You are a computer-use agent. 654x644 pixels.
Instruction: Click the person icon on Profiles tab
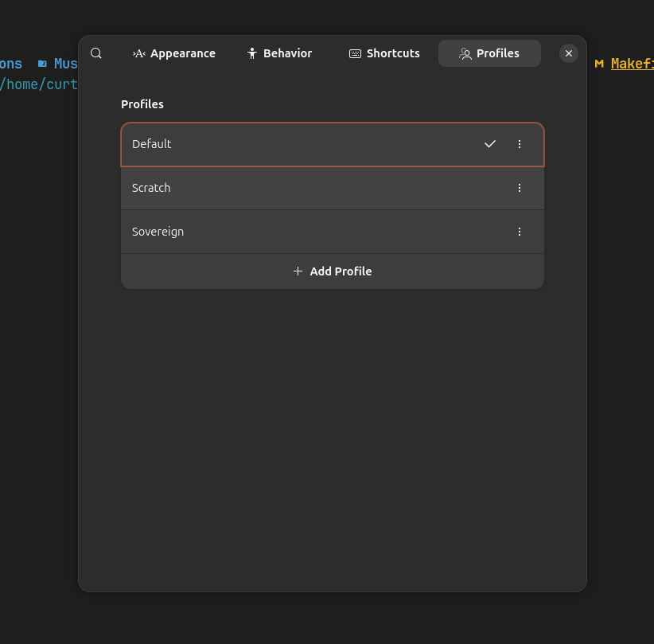465,53
